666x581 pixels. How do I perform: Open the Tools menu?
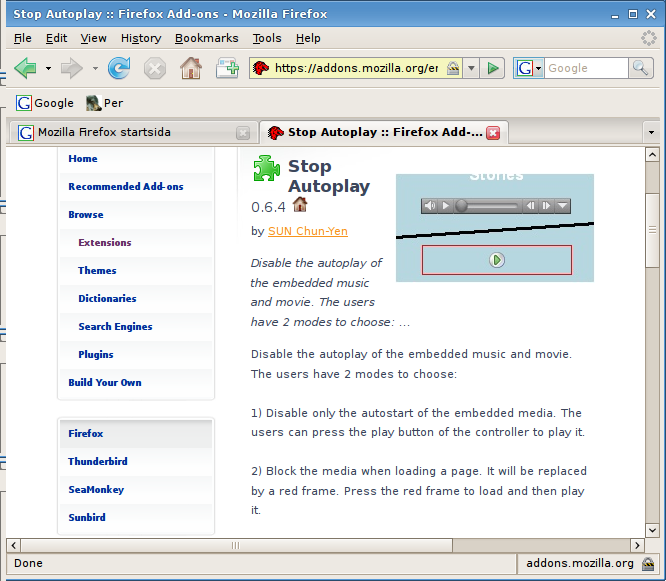[267, 38]
